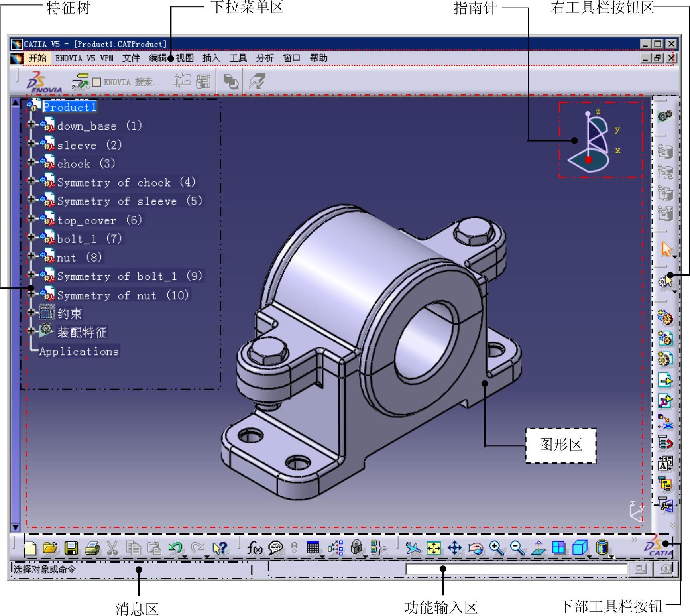Open the 工具 menu
The image size is (690, 616).
[x=238, y=58]
